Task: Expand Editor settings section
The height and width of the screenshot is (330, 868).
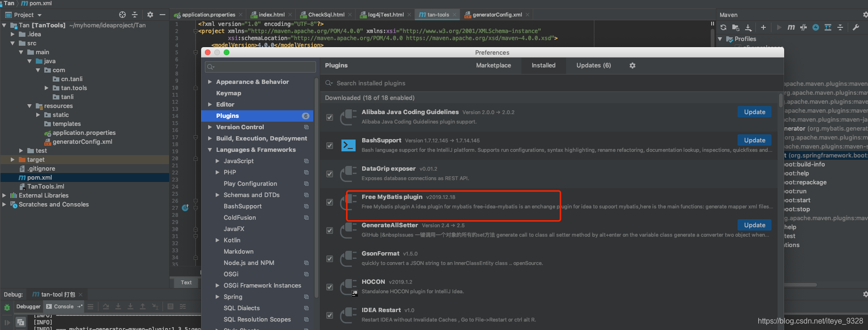Action: 210,105
